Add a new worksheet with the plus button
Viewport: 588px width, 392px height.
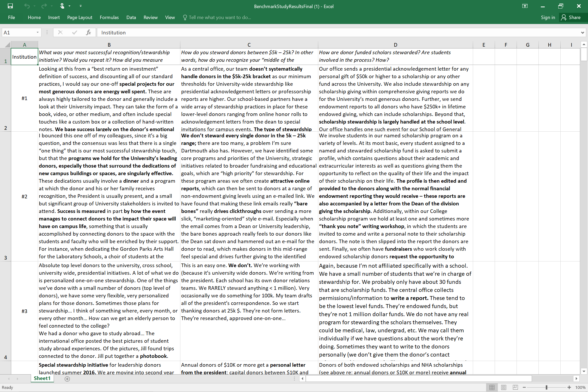click(67, 379)
